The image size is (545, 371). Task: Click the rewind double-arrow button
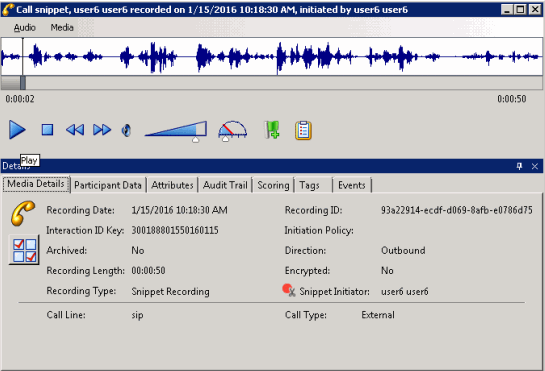(x=75, y=130)
